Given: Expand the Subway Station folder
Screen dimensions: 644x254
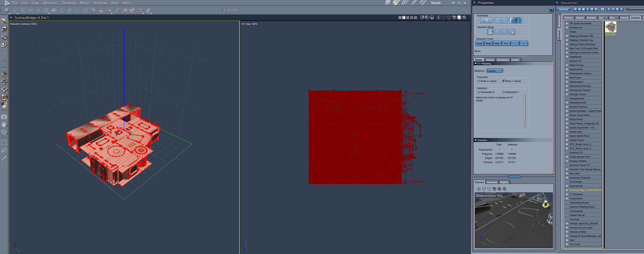Looking at the screenshot, I should 567,161.
